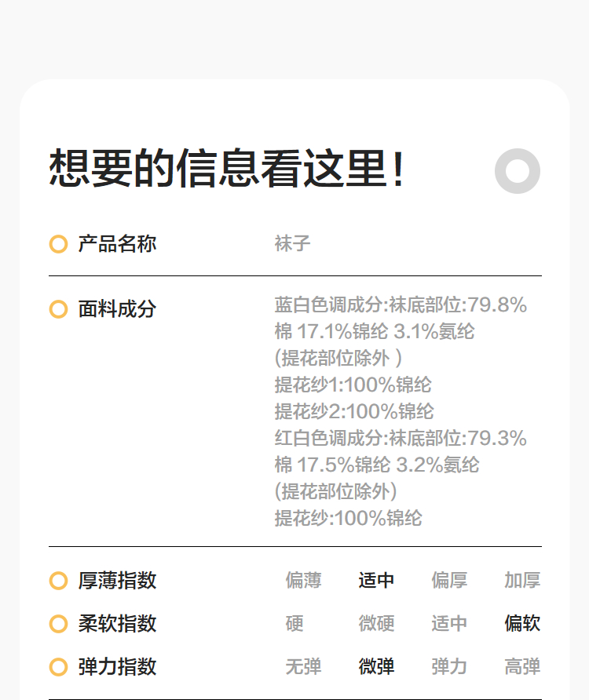The image size is (589, 700).
Task: Choose 高弹 elasticity level
Action: (522, 667)
